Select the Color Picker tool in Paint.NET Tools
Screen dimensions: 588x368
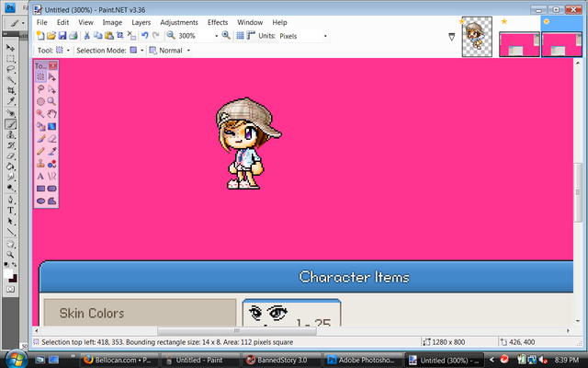[52, 151]
